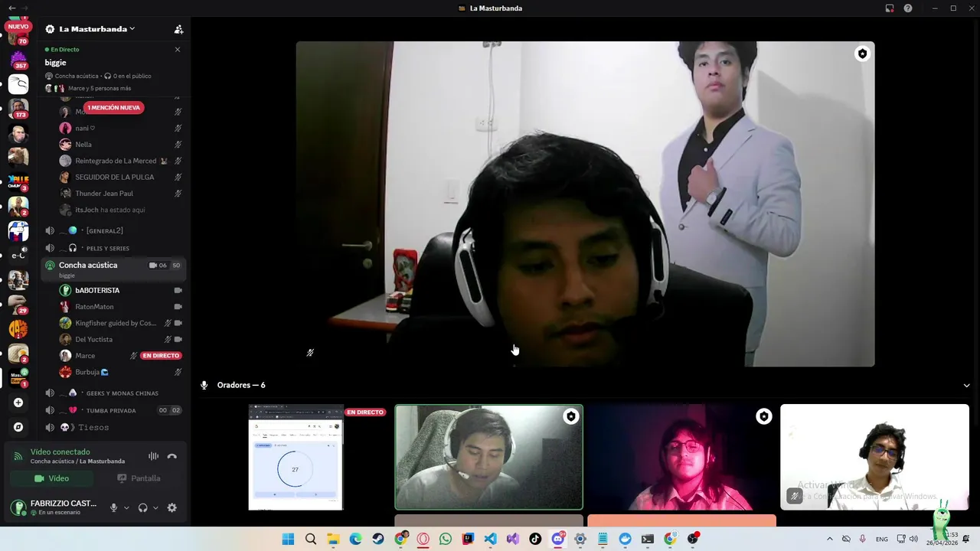Image resolution: width=980 pixels, height=551 pixels.
Task: Open the FABRIZZIO CAST... user profile
Action: click(54, 507)
